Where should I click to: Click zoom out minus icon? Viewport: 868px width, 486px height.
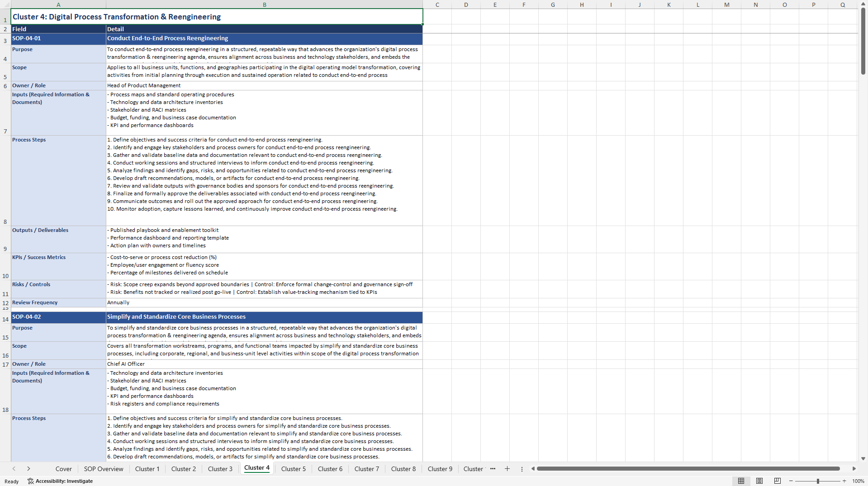pyautogui.click(x=791, y=481)
